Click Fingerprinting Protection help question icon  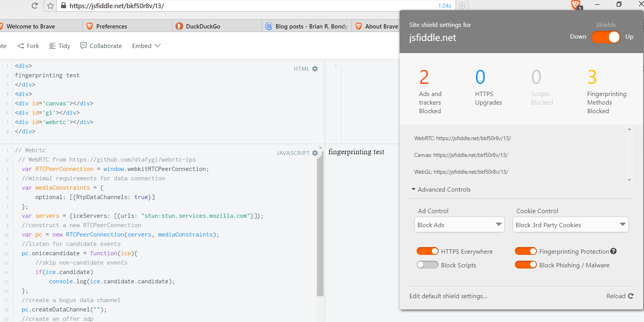pos(614,251)
